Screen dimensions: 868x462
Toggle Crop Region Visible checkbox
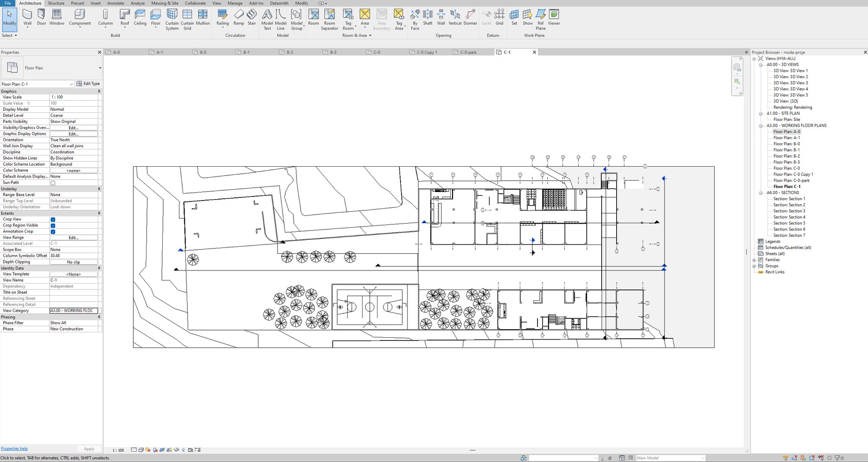pos(53,225)
